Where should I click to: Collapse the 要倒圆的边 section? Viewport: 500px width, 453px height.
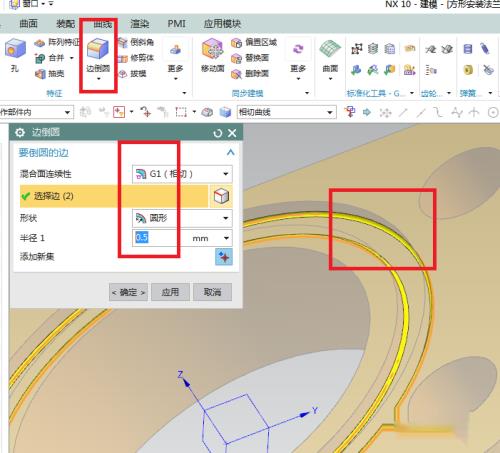[x=230, y=152]
